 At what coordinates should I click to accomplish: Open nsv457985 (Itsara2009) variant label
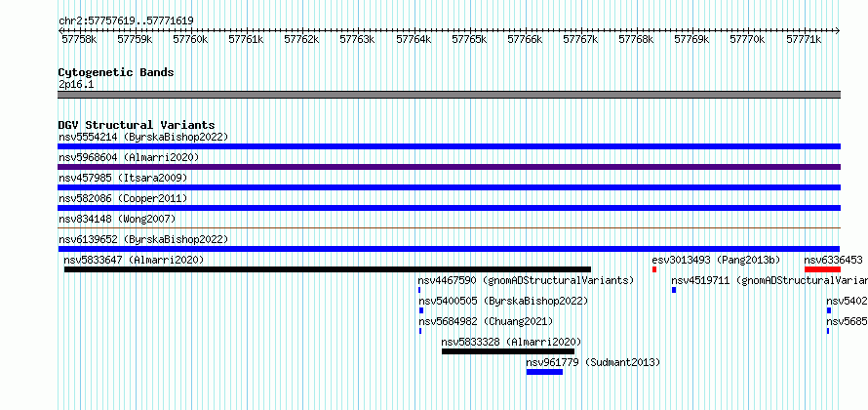coord(123,178)
